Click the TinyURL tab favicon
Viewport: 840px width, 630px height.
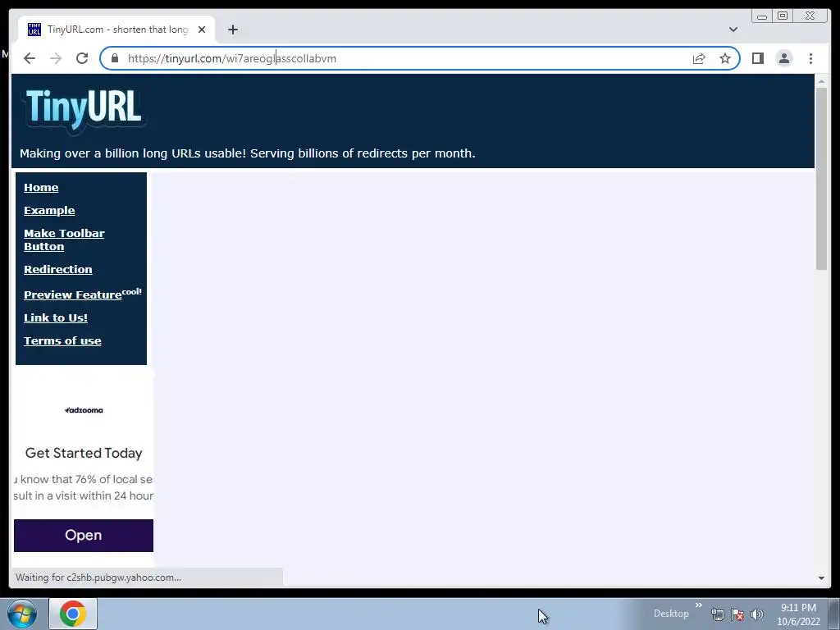[34, 30]
